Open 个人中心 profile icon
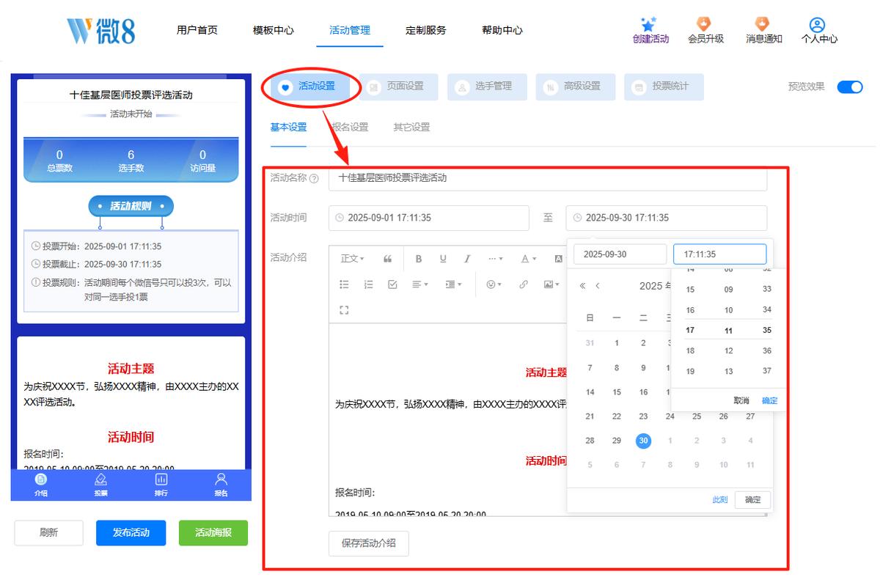 (x=818, y=25)
